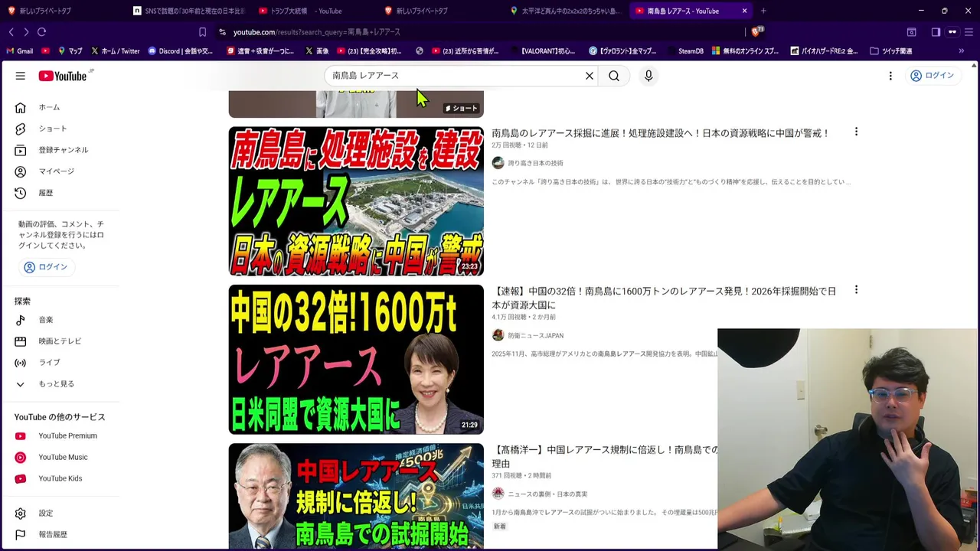Open ホーム / Twitter bookmark

tap(115, 51)
